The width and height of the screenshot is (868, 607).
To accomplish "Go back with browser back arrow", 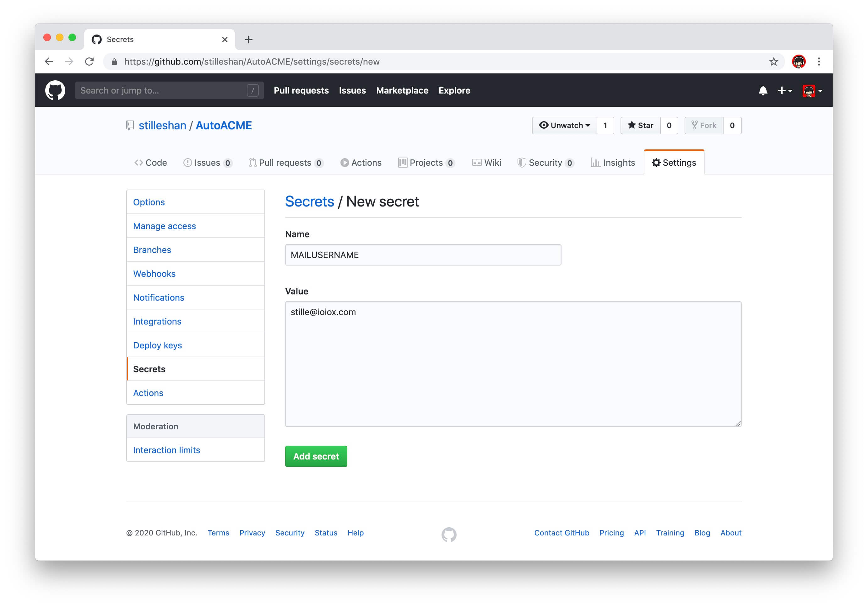I will 49,62.
